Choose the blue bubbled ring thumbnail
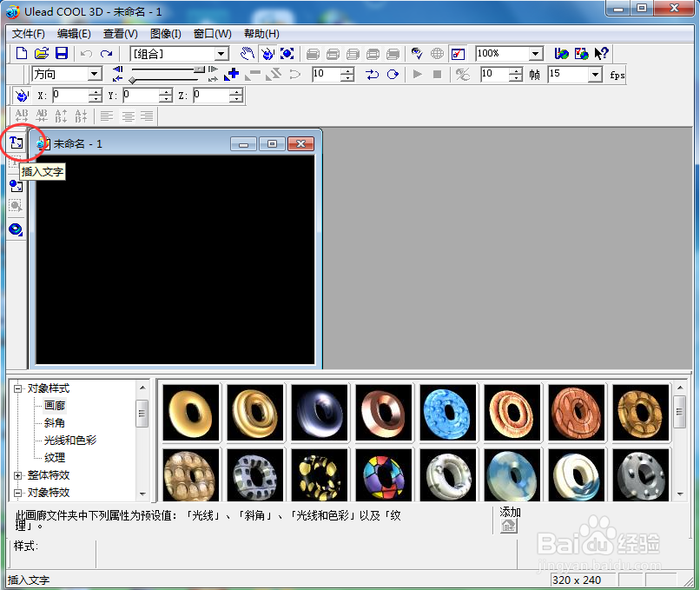This screenshot has width=700, height=590. [x=448, y=412]
